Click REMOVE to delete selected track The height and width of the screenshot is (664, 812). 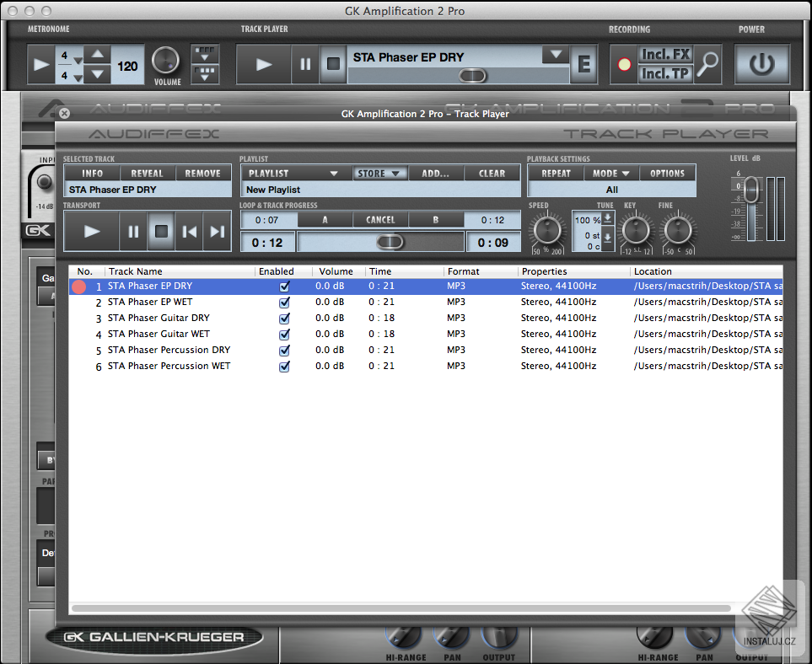click(203, 174)
